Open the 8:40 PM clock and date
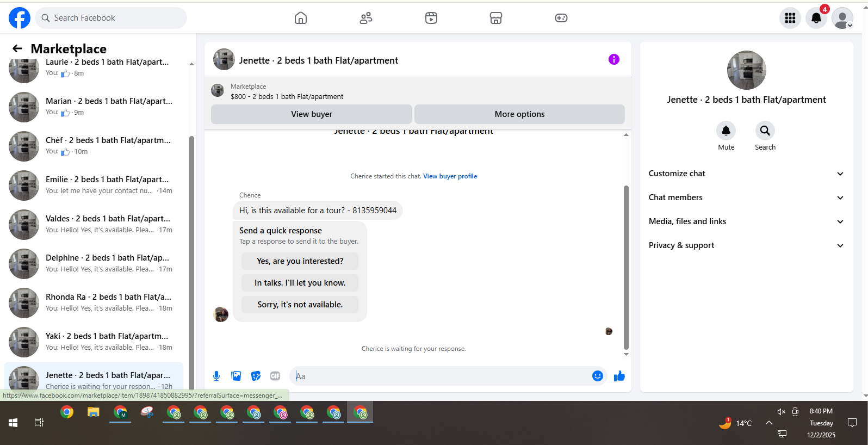 tap(821, 423)
